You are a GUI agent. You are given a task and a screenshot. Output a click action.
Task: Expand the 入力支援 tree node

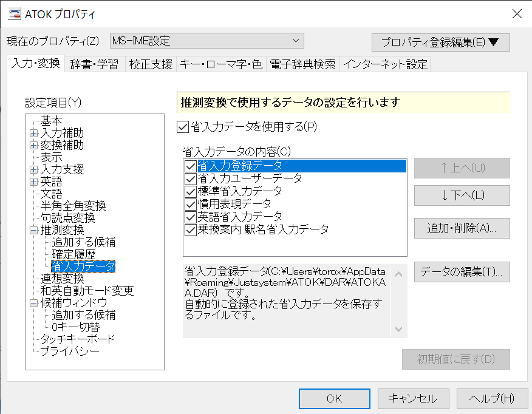[x=33, y=169]
